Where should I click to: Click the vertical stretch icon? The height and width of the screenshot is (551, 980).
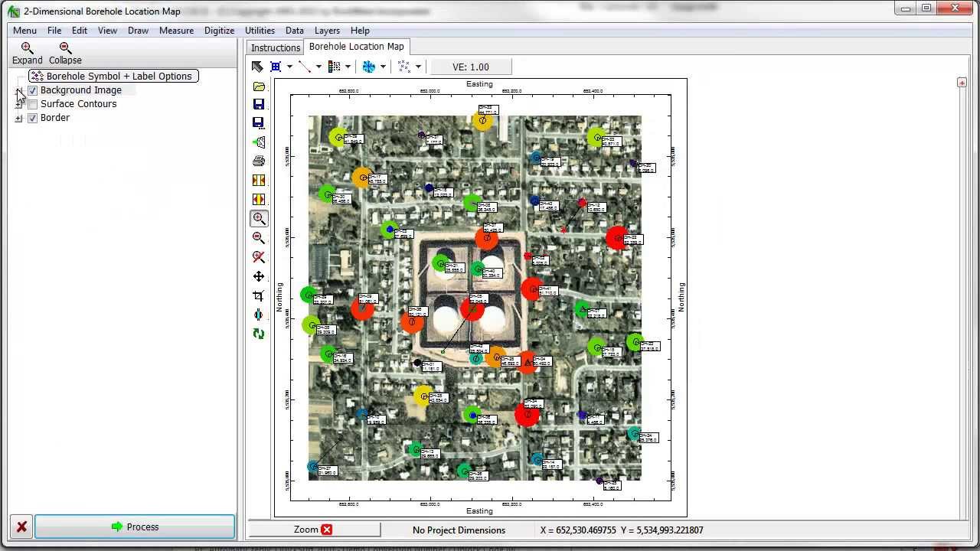coord(259,315)
